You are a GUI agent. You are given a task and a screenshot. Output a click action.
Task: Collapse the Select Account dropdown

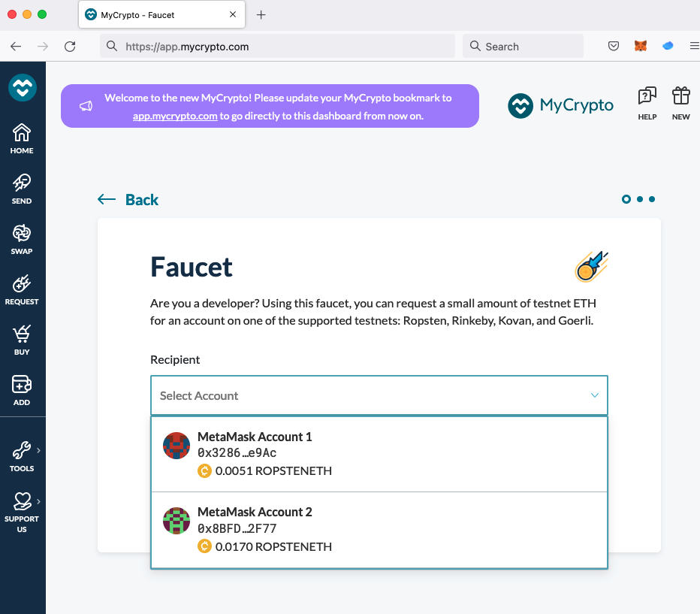(379, 395)
